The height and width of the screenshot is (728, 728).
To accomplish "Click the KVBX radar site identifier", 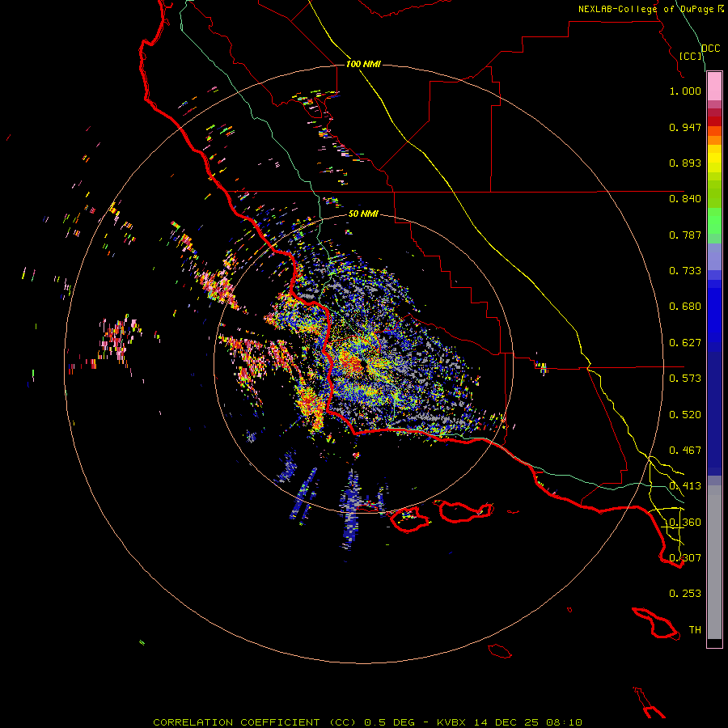I will [x=451, y=722].
